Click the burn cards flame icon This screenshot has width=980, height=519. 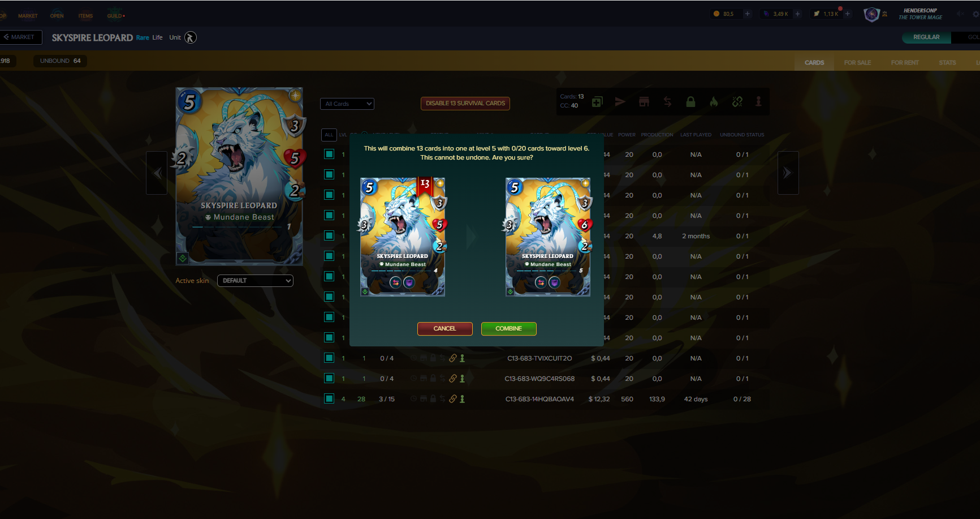pos(714,102)
